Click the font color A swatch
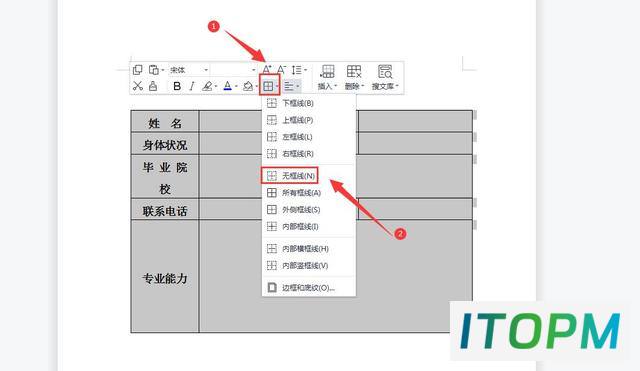 point(228,86)
